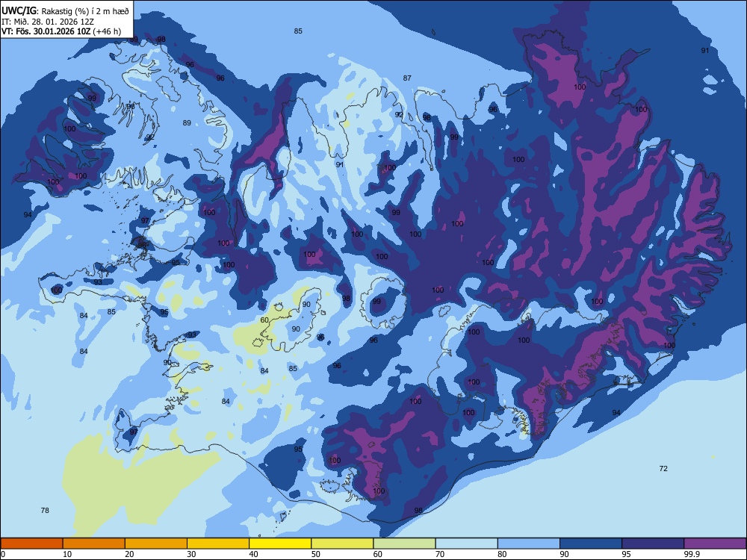The width and height of the screenshot is (747, 560).
Task: Click the '10' tick label on the color scale
Action: point(67,554)
